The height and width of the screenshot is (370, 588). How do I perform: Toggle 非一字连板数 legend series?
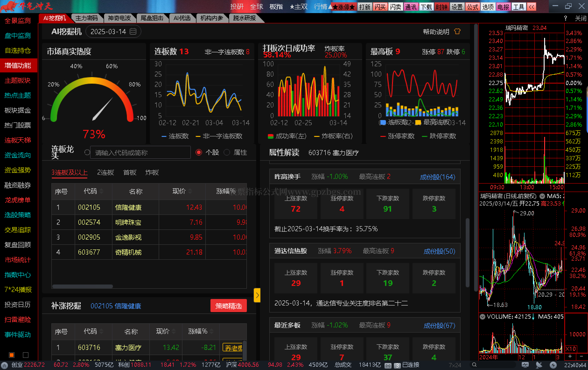tap(219, 136)
